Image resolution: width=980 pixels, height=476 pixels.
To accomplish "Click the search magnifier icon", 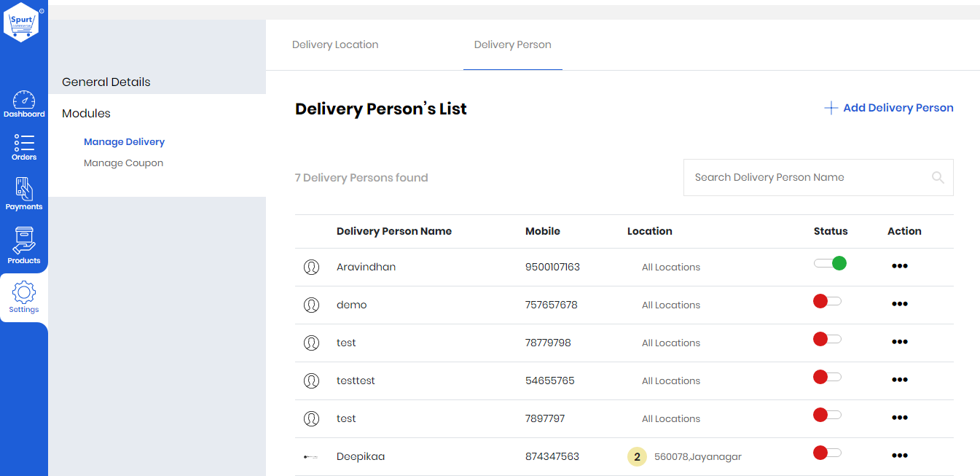I will 938,177.
